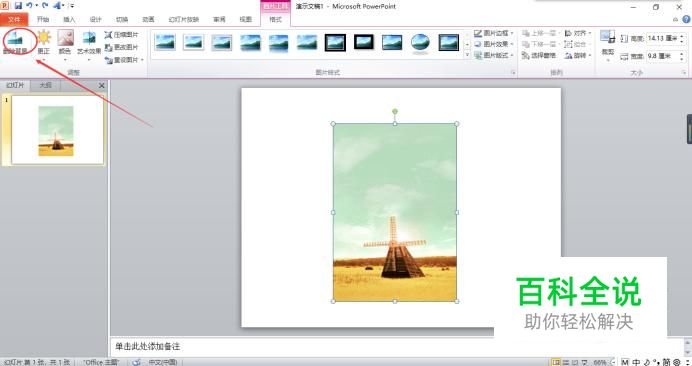Switch to the View (视图) tab
Screen dimensions: 692x366
(x=246, y=19)
